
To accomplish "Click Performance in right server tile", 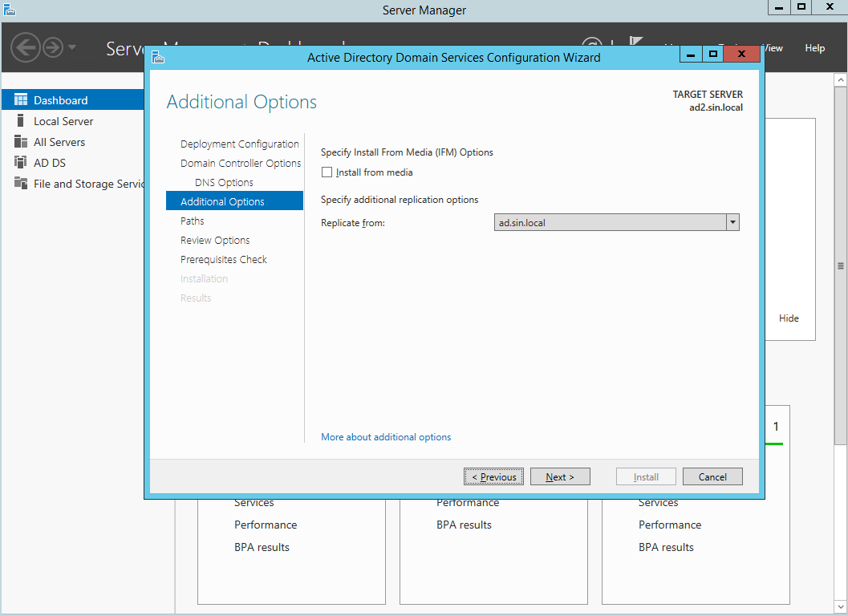I will click(x=670, y=525).
